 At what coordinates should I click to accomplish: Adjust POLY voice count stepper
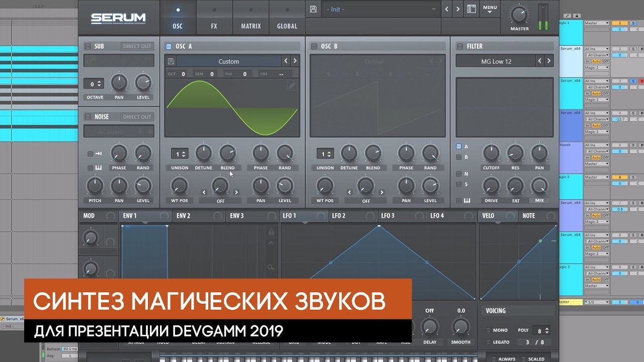click(541, 330)
